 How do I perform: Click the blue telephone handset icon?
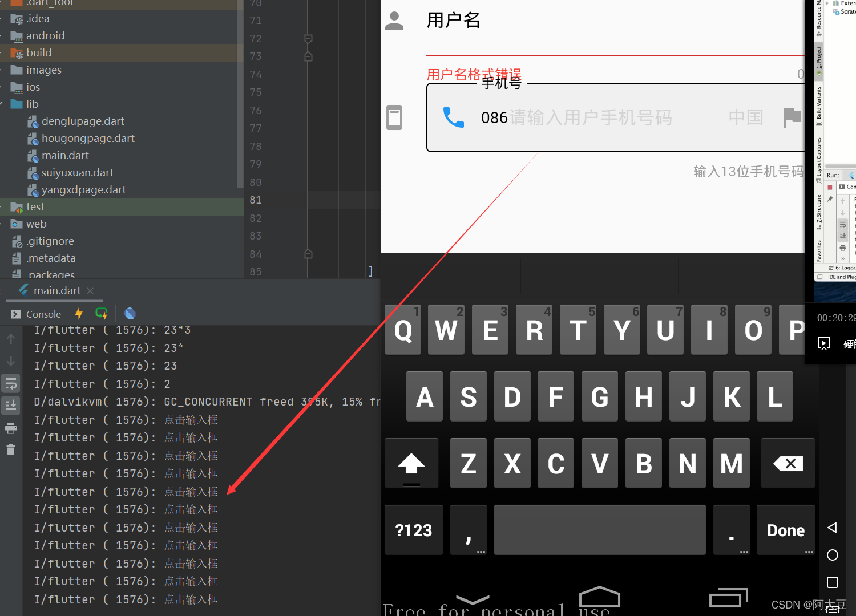454,117
